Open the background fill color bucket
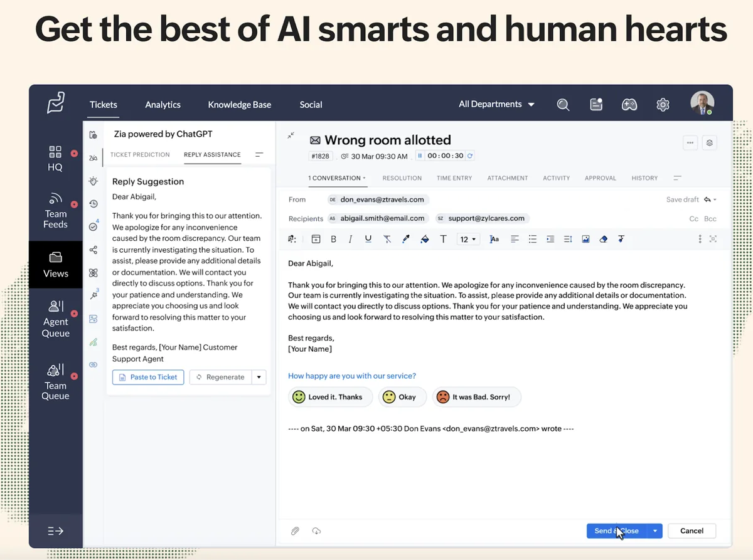The height and width of the screenshot is (560, 753). click(x=424, y=239)
